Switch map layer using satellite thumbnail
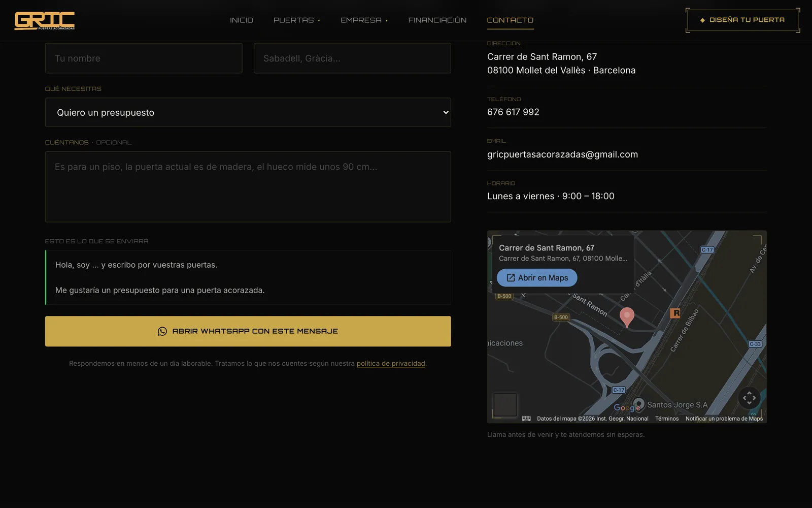812x508 pixels. (505, 405)
